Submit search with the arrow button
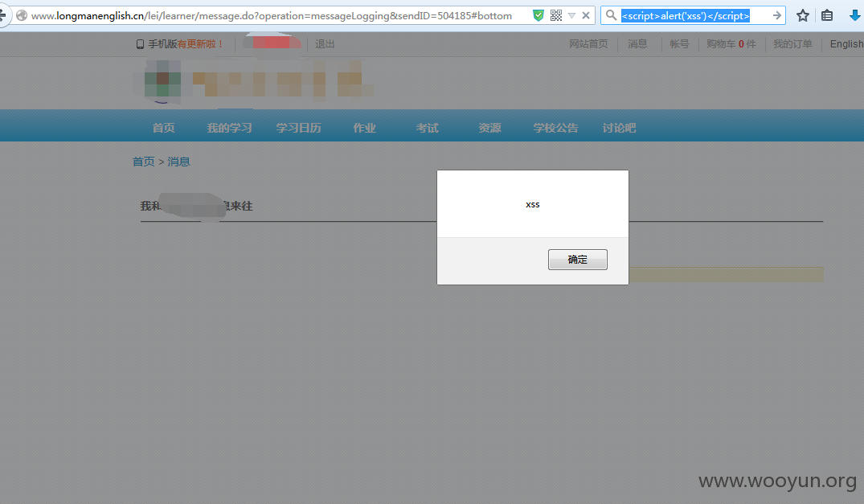Viewport: 864px width, 504px height. pyautogui.click(x=777, y=15)
